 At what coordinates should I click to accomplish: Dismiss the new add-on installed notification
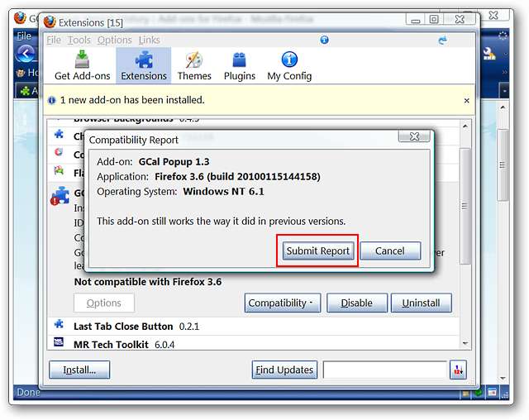466,101
